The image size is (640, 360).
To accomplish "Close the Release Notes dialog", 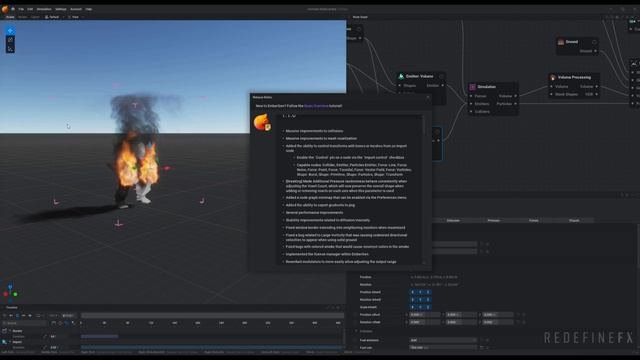I will (428, 97).
